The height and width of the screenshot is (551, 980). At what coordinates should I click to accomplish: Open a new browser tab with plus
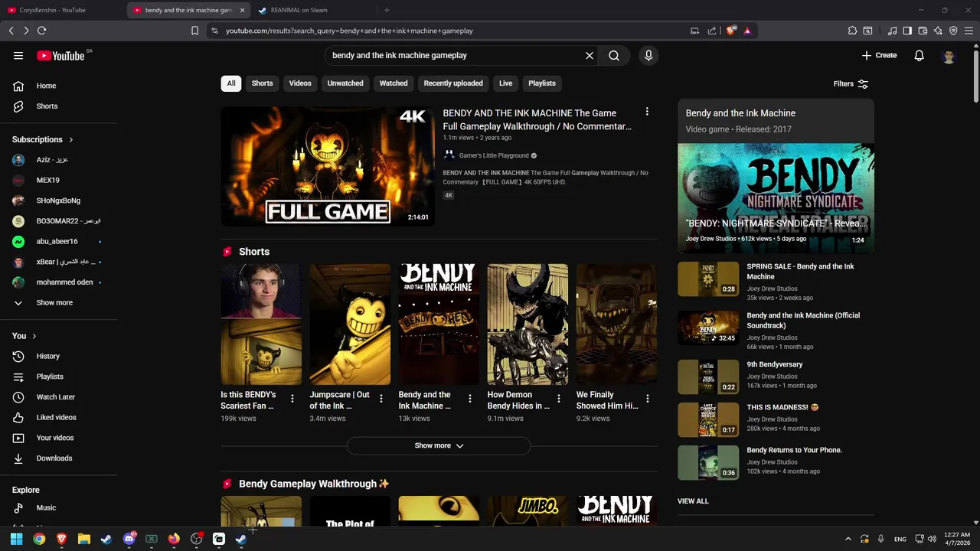[x=387, y=10]
